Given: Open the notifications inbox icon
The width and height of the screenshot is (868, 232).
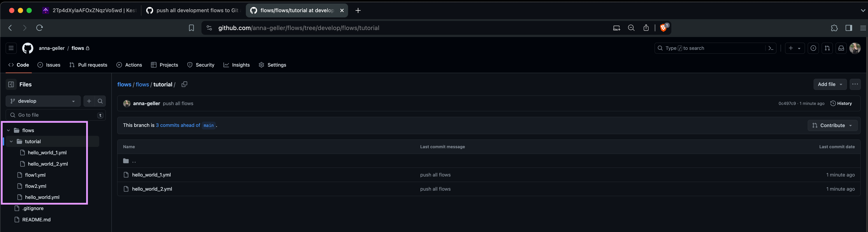Looking at the screenshot, I should click(841, 48).
